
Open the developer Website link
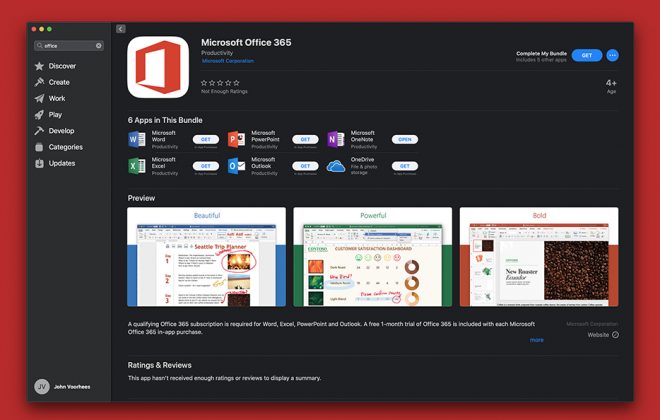click(x=598, y=335)
